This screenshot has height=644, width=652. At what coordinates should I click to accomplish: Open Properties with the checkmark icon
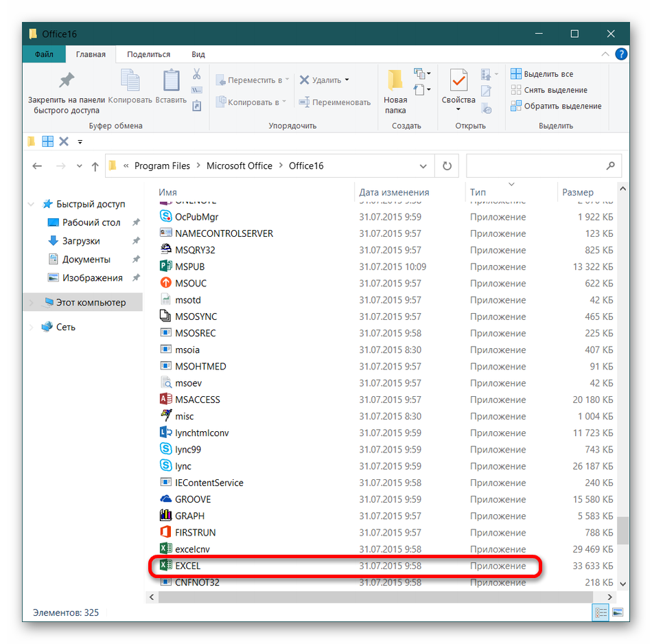pos(458,81)
